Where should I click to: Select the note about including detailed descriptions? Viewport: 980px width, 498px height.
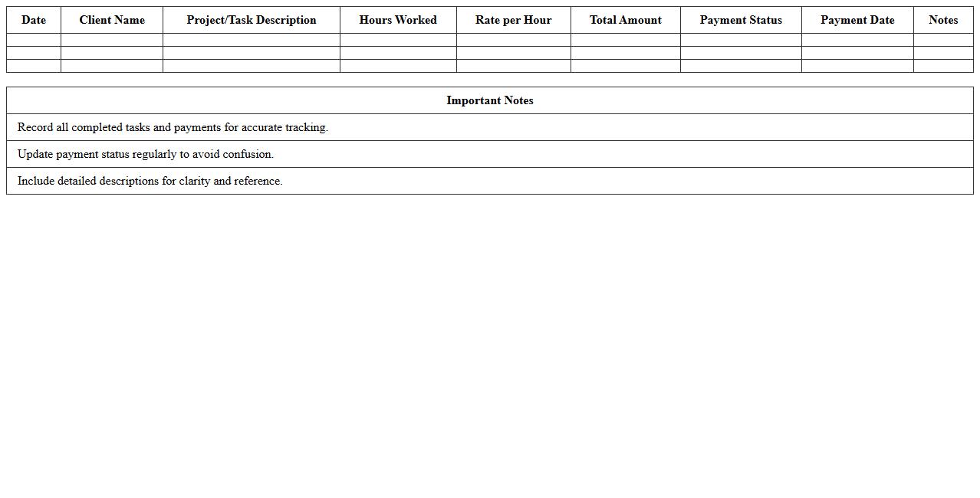[x=150, y=181]
